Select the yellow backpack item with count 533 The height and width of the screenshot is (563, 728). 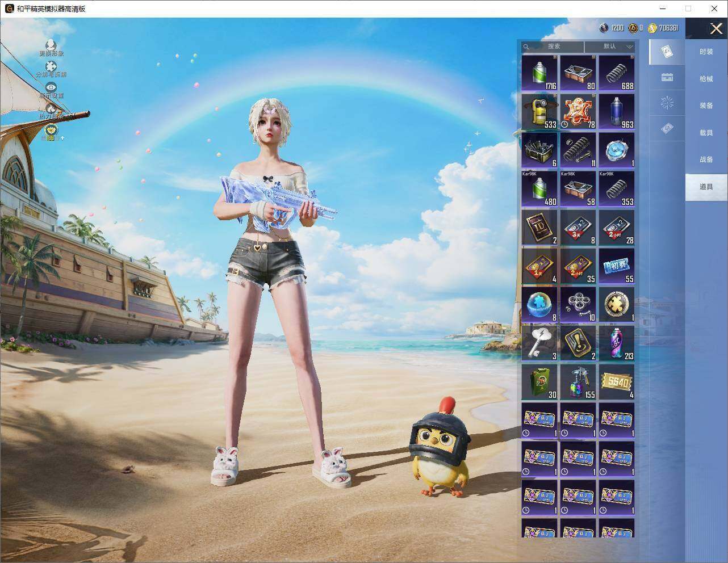coord(539,111)
